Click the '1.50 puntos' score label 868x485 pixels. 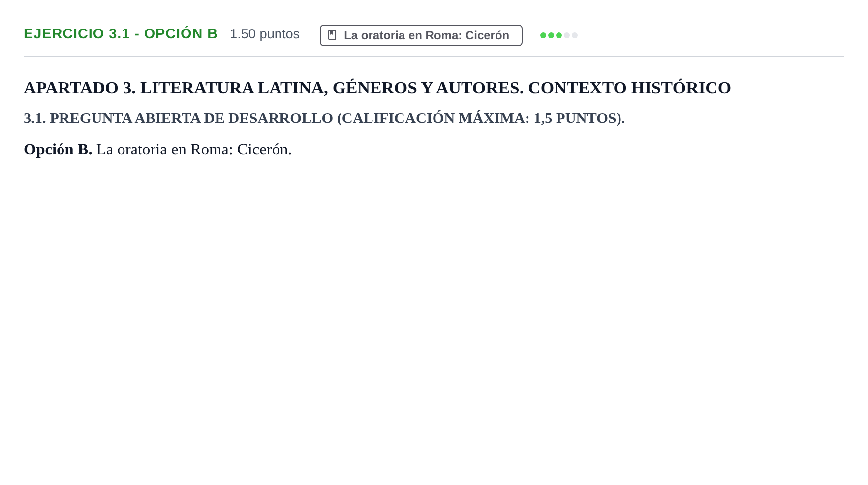(265, 34)
